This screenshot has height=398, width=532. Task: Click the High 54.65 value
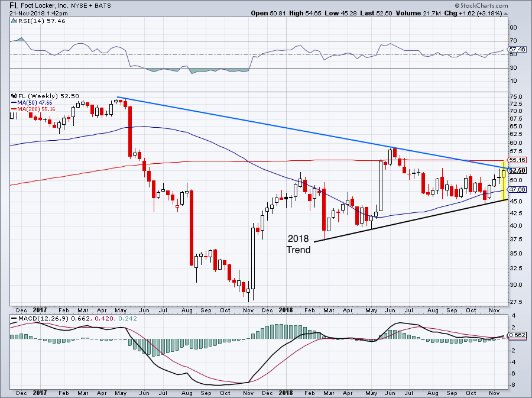click(305, 14)
